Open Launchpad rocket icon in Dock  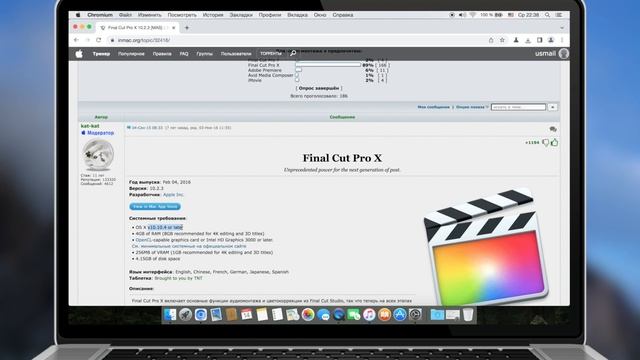(x=185, y=315)
